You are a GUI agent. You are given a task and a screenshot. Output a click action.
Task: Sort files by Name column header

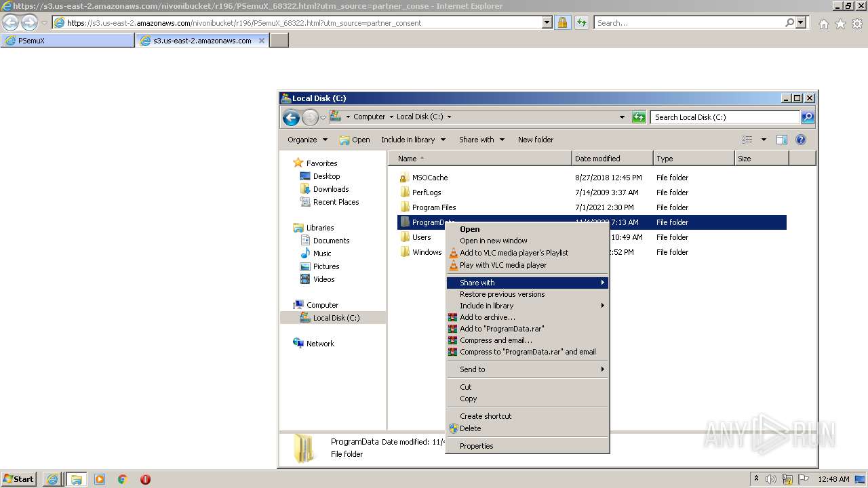[x=480, y=159]
